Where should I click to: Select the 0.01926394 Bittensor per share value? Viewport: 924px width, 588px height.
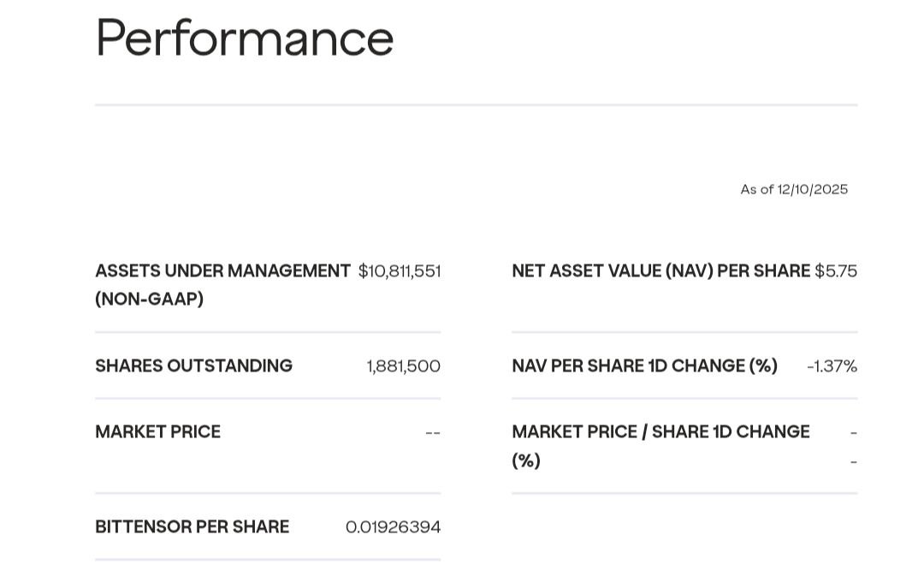[x=393, y=527]
